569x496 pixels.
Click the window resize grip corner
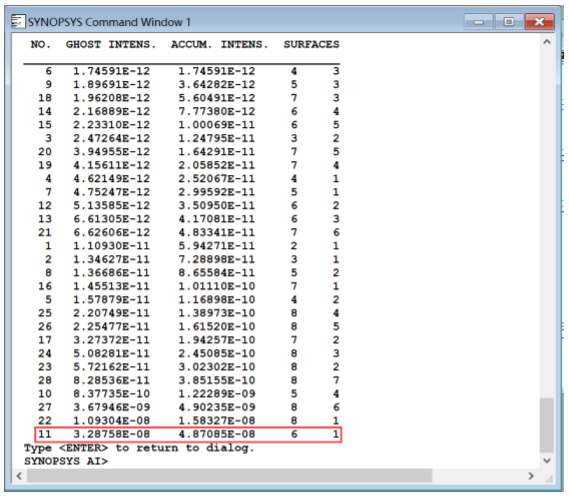548,479
